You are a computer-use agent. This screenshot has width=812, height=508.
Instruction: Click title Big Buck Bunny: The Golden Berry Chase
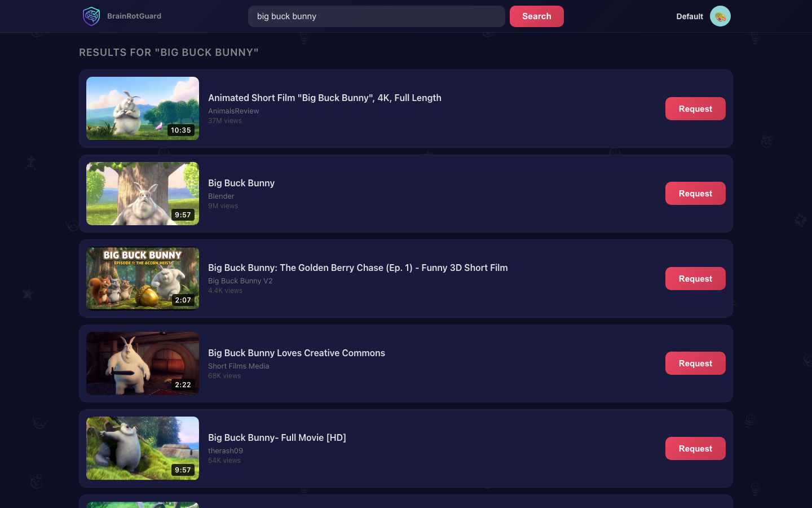pyautogui.click(x=358, y=268)
